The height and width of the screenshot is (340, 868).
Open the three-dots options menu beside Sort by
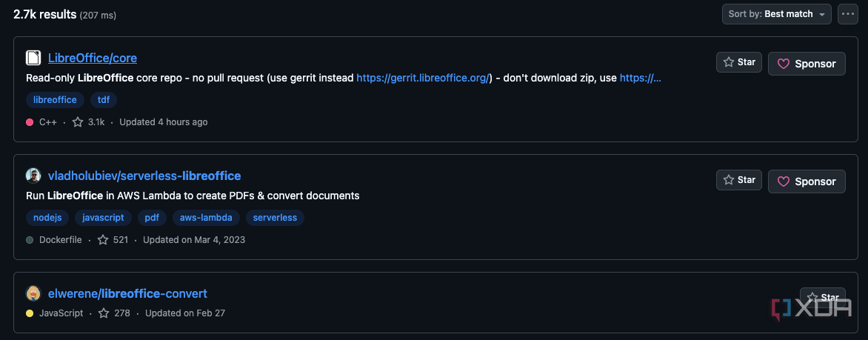[847, 14]
